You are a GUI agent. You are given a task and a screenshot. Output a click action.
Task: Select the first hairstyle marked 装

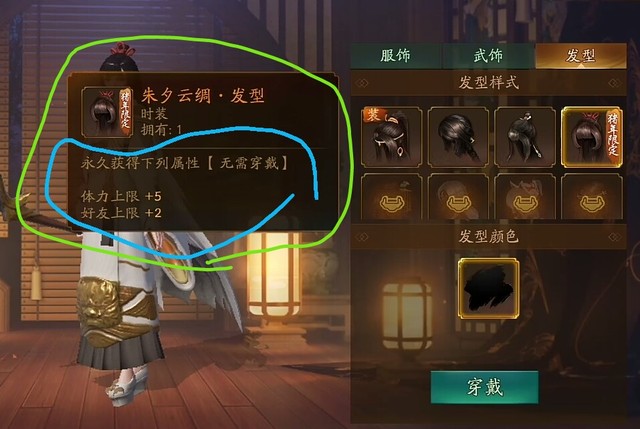(392, 137)
